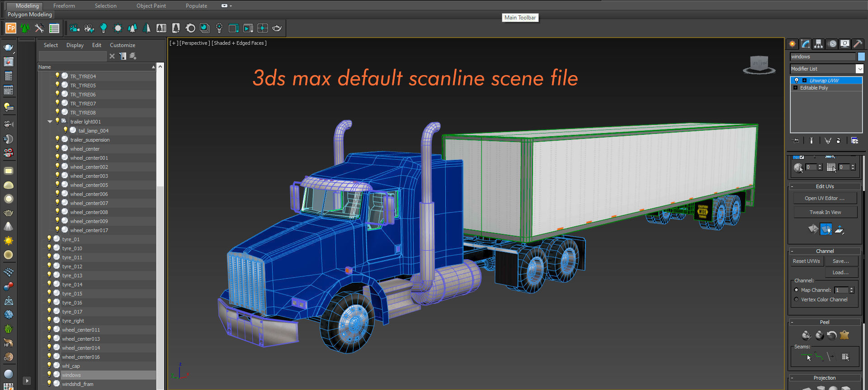868x390 pixels.
Task: Toggle visibility bulb of tyre_01
Action: point(49,239)
